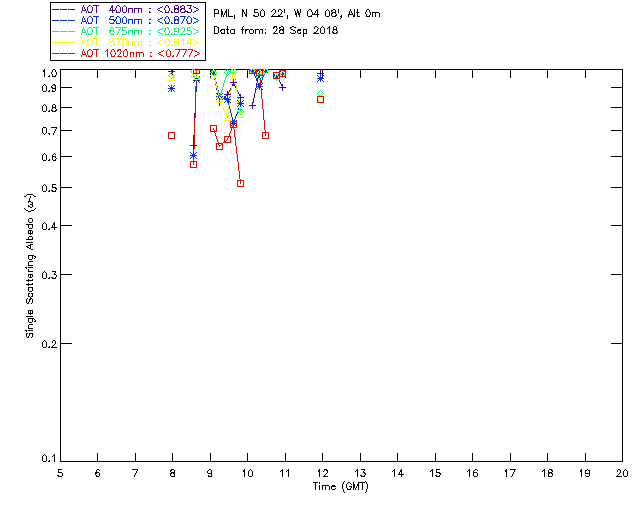Click the y-axis tick label 0.8
This screenshot has width=640, height=512.
49,108
